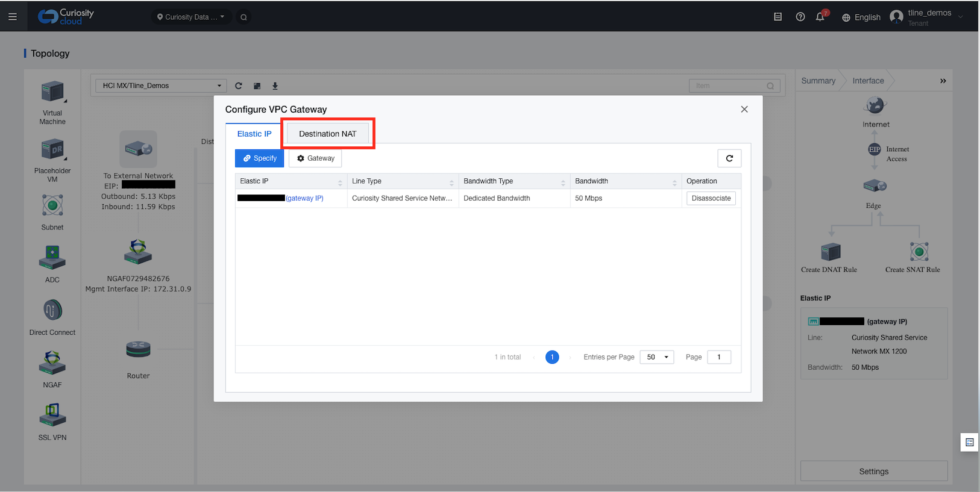Click the Settings button in right panel
Screen dimensions: 980x492
point(874,472)
